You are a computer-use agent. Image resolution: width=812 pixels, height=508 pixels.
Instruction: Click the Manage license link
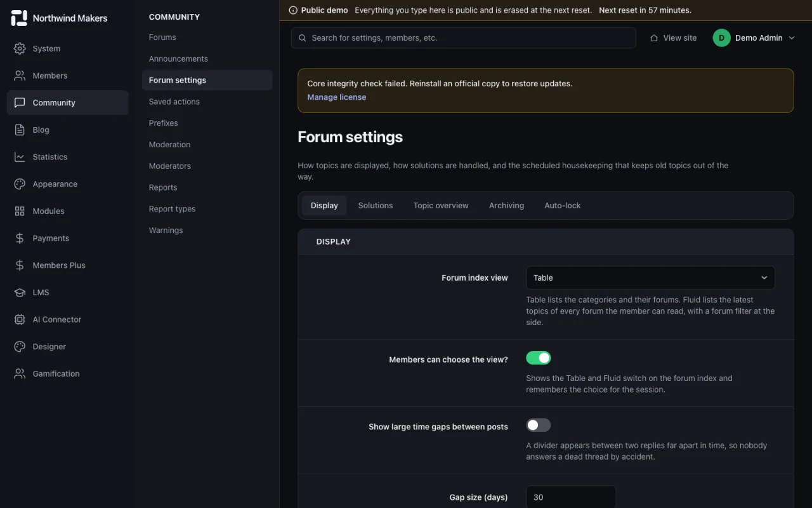337,97
